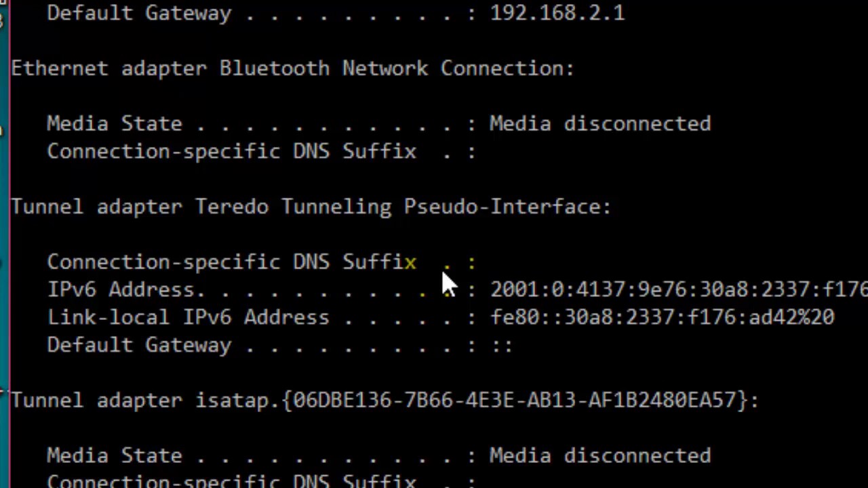Click the Tunnel adapter Teredo Tunneling heading
The image size is (868, 488).
pos(311,207)
